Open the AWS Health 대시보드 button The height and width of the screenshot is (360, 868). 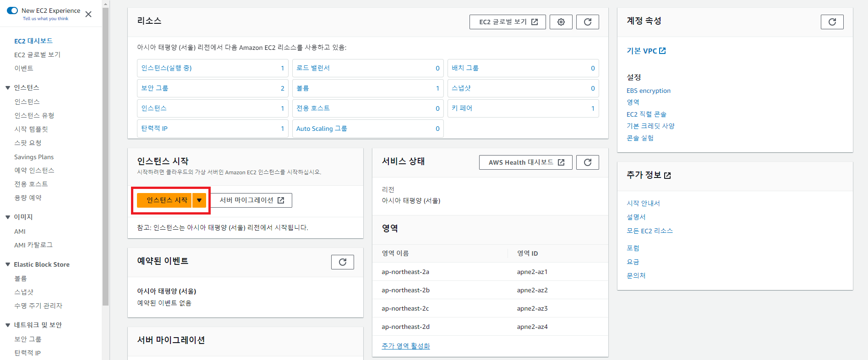[526, 162]
